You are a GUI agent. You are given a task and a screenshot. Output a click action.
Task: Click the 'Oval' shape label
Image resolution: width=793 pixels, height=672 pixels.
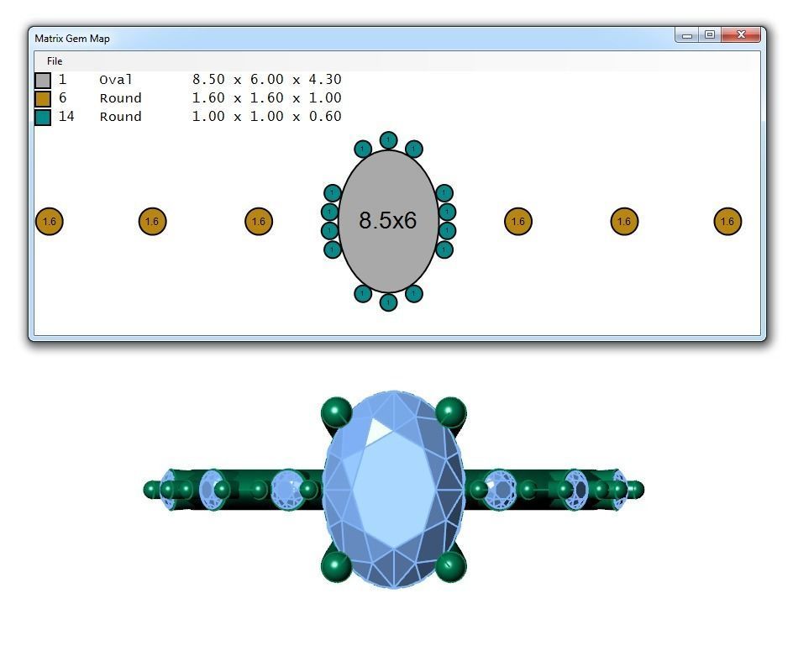pyautogui.click(x=116, y=80)
